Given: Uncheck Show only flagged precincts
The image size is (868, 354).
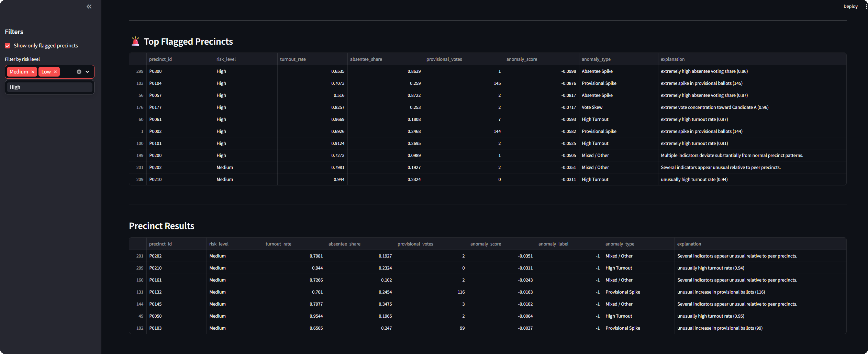Looking at the screenshot, I should (x=8, y=46).
